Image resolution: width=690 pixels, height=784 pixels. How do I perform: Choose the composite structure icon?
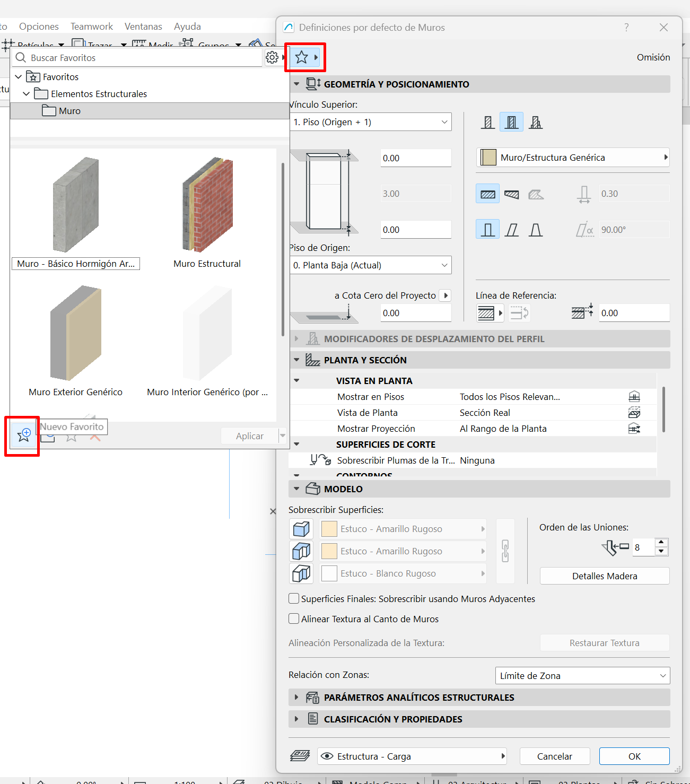(x=512, y=194)
